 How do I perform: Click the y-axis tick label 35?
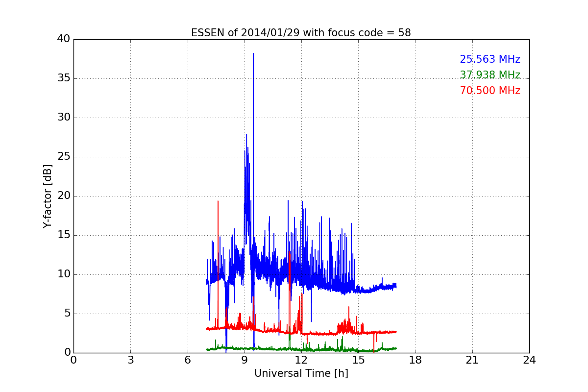pyautogui.click(x=63, y=78)
